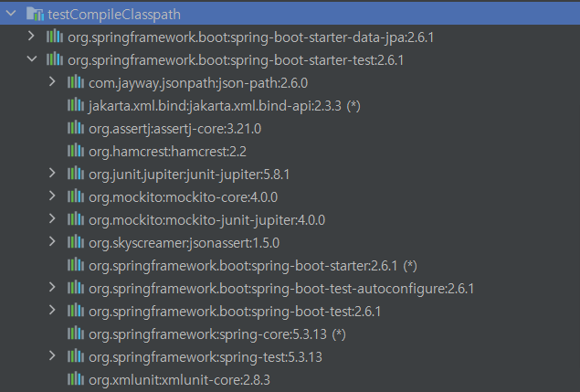The height and width of the screenshot is (392, 580).
Task: Click library icon of junit-jupiter:5.8.1
Action: tap(76, 174)
